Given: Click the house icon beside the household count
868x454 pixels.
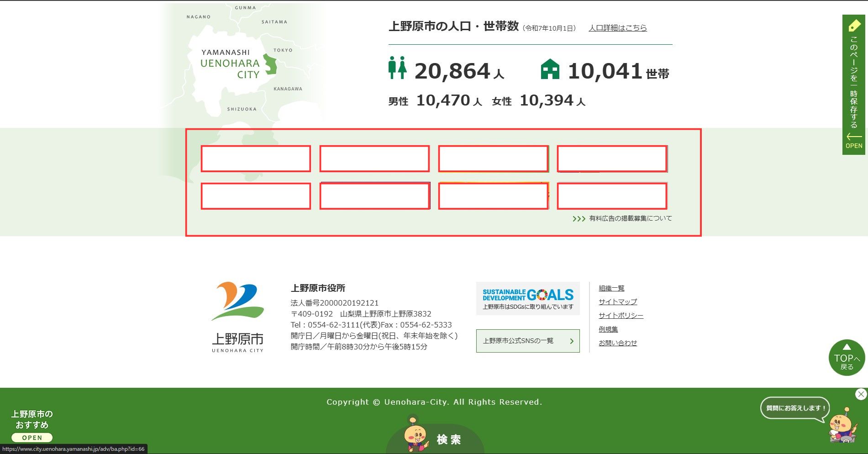Looking at the screenshot, I should (551, 69).
